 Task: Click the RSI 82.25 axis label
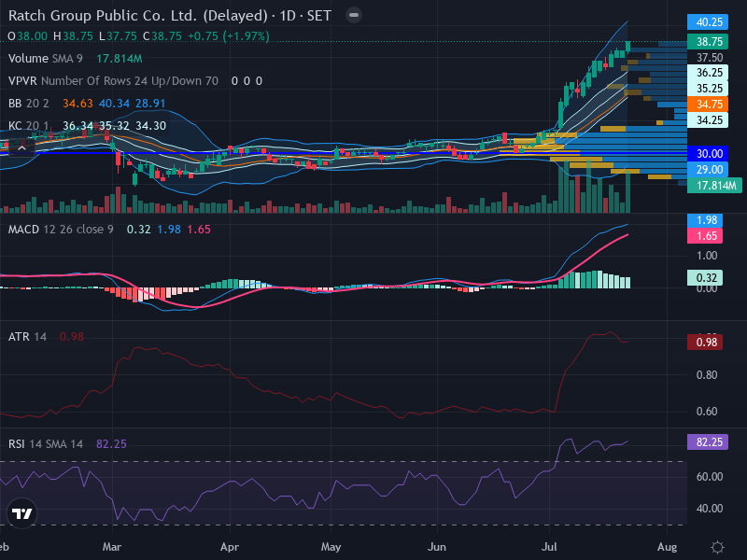click(708, 441)
